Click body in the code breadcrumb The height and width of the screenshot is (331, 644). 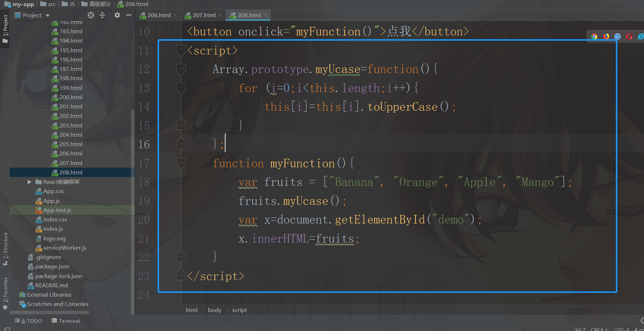[x=215, y=310]
